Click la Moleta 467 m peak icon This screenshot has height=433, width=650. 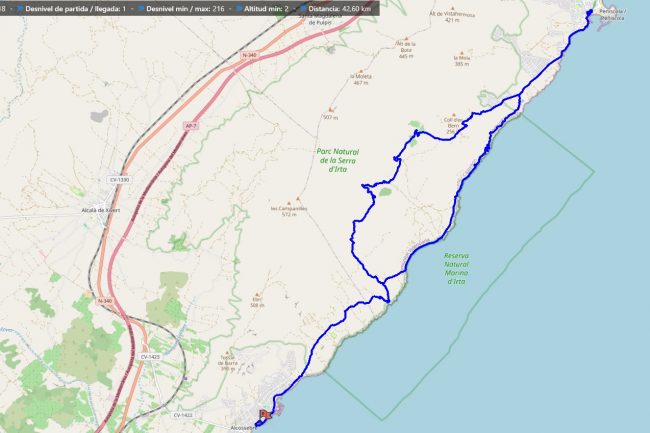(x=361, y=69)
